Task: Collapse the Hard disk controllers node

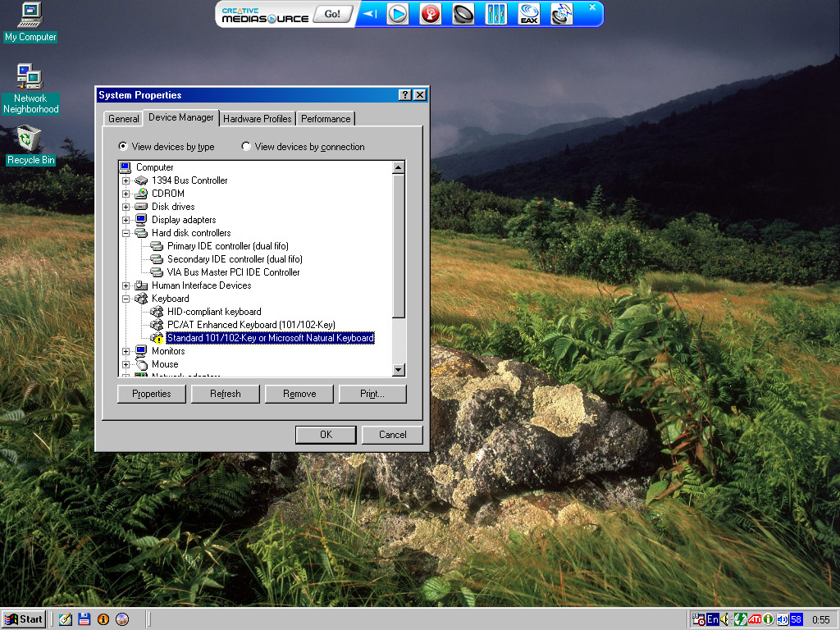Action: (x=126, y=233)
